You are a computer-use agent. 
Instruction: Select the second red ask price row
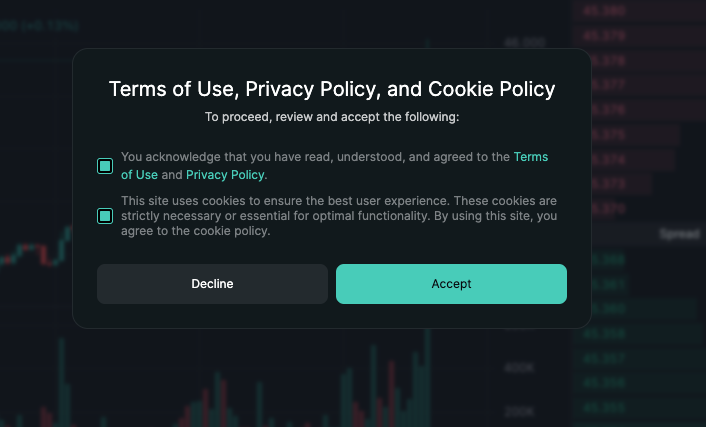(639, 36)
